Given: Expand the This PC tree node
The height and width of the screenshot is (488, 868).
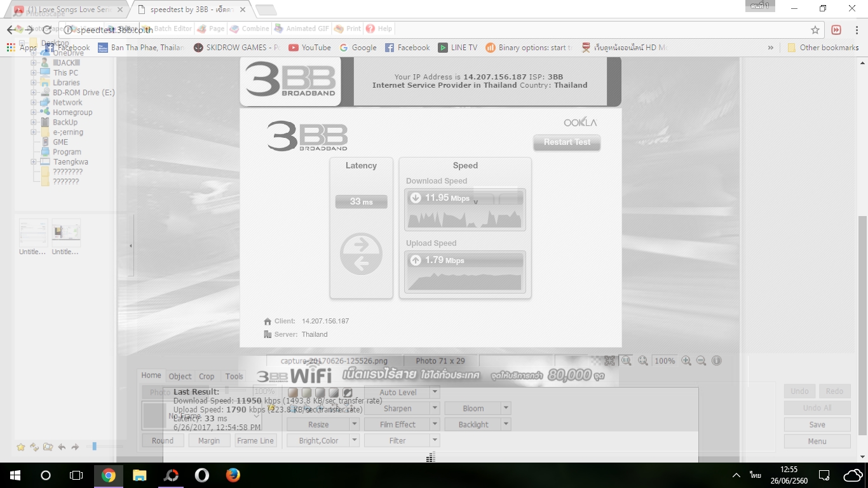Looking at the screenshot, I should pyautogui.click(x=34, y=73).
